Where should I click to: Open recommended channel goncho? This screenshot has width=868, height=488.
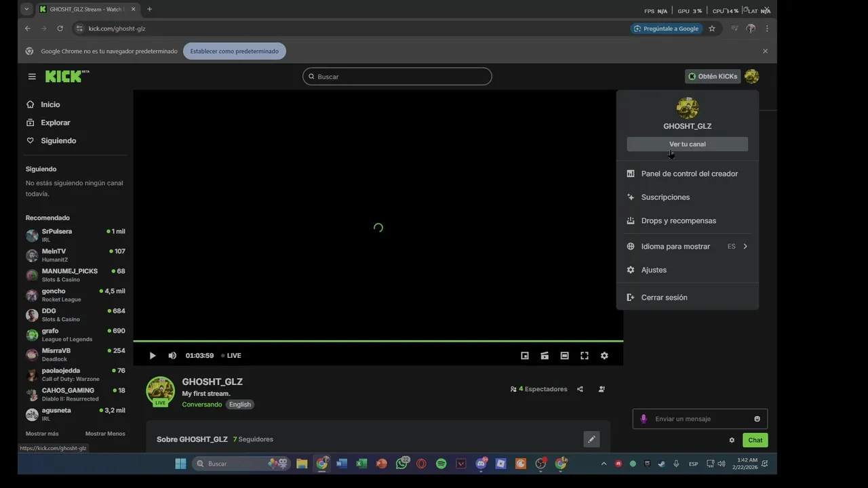[75, 295]
